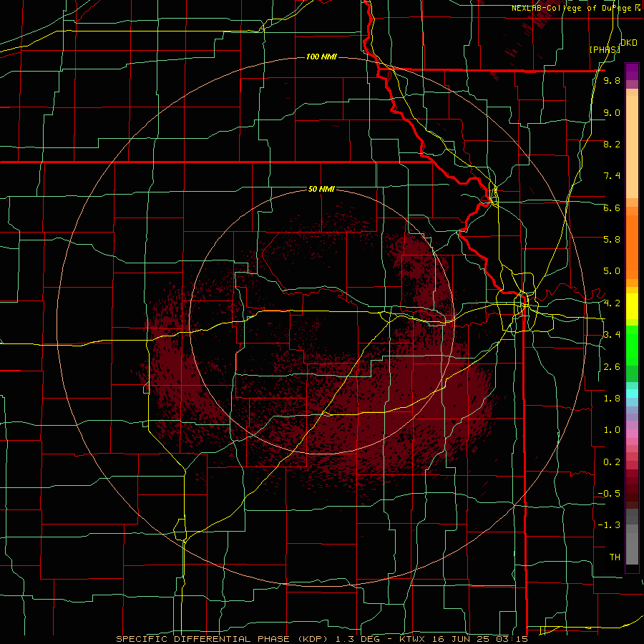
Task: Click the 0.2 value on the legend
Action: coord(612,462)
